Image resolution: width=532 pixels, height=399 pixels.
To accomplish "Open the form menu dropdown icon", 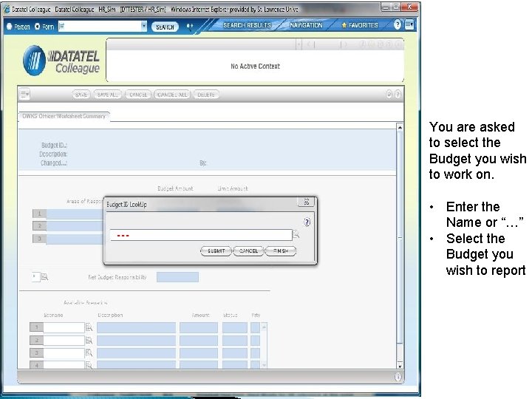I will tap(24, 95).
